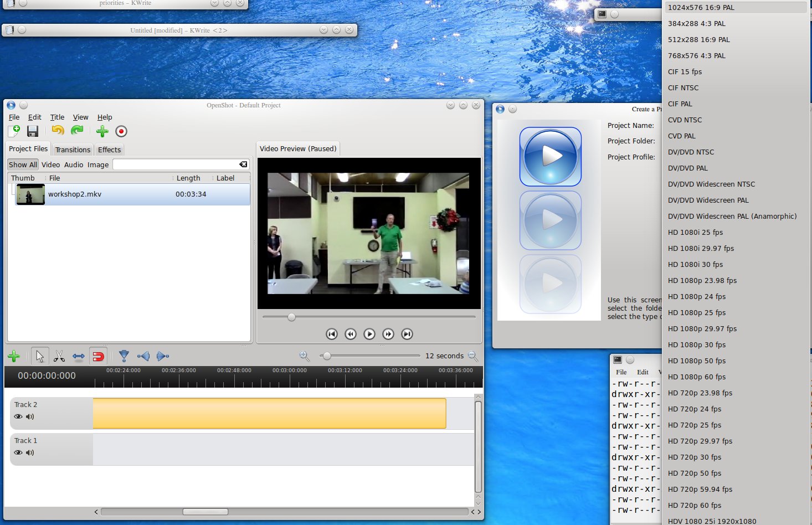This screenshot has width=812, height=525.
Task: Open the Edit menu in OpenShot
Action: pyautogui.click(x=35, y=117)
